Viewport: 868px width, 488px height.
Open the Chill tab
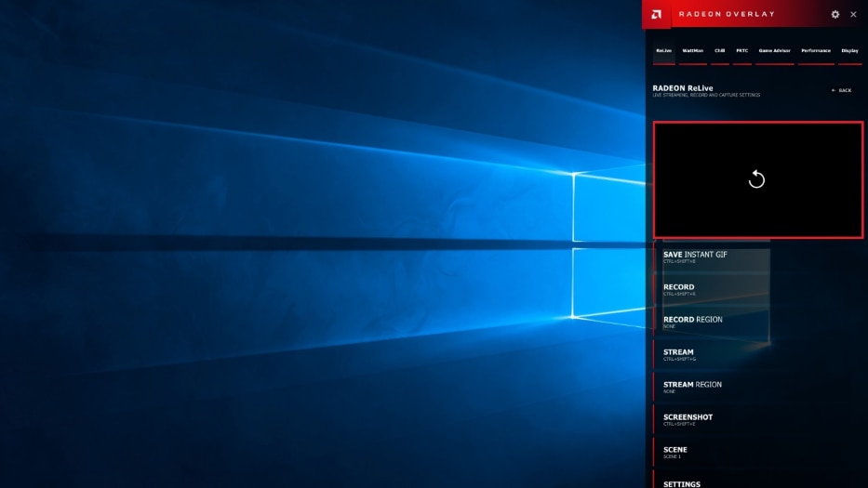(720, 51)
